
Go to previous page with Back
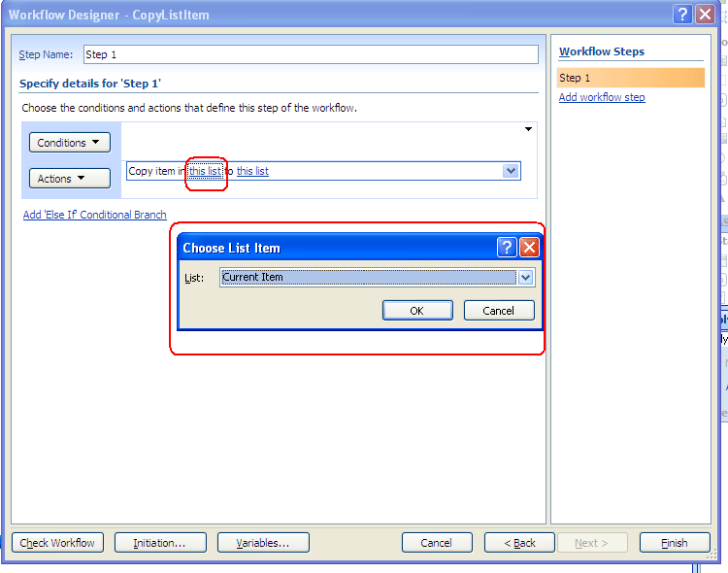click(x=519, y=543)
